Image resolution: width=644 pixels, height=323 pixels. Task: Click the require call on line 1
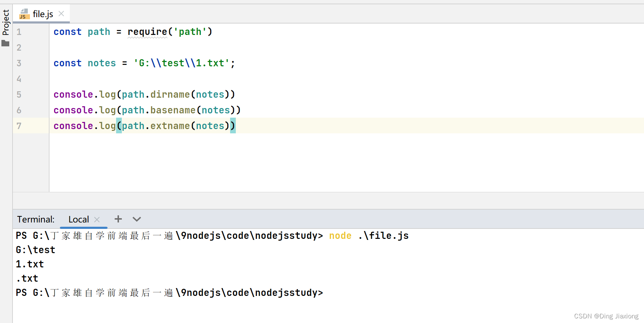pos(147,32)
